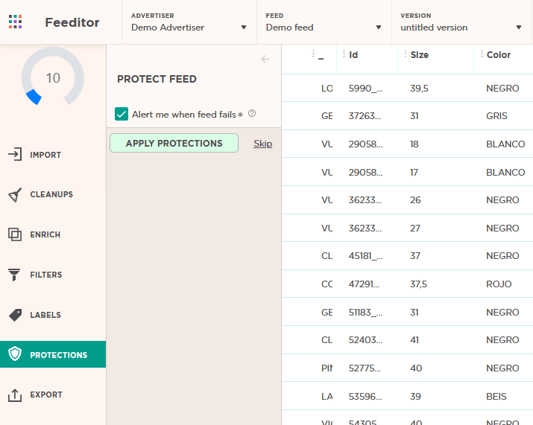Click the Import arrow icon

pyautogui.click(x=15, y=154)
